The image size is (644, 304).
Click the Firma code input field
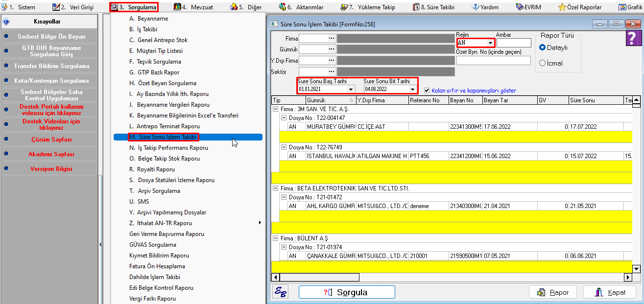point(313,38)
